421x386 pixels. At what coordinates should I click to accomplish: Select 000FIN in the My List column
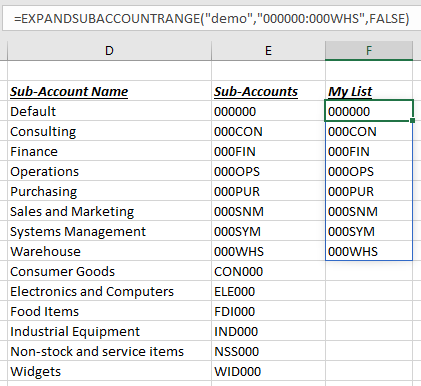coord(369,151)
